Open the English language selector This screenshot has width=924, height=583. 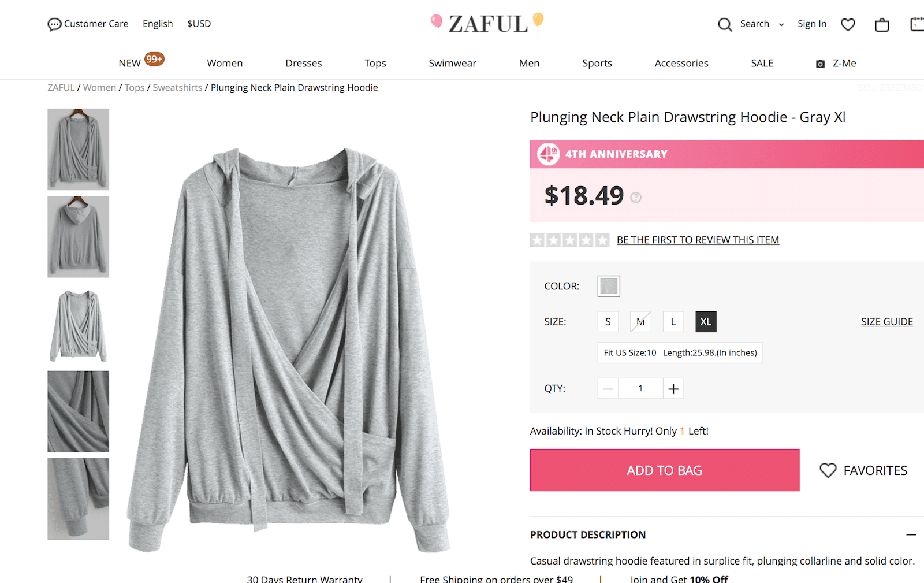pyautogui.click(x=158, y=24)
